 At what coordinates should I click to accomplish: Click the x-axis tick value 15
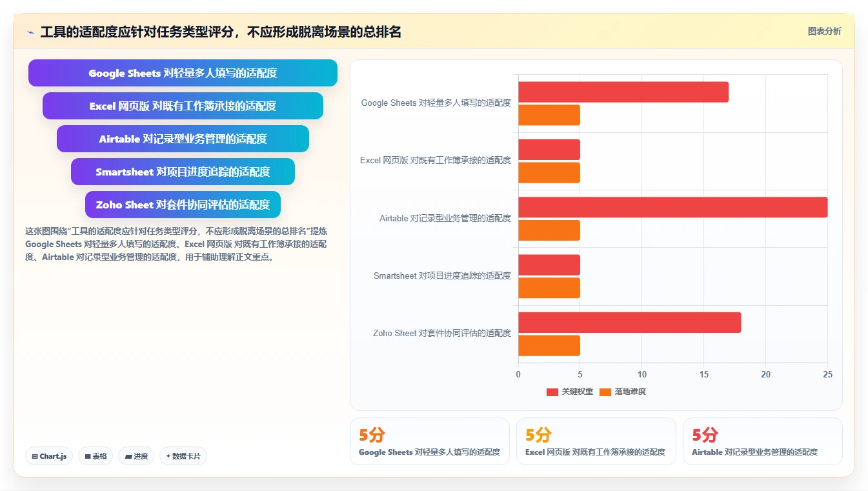(x=703, y=374)
